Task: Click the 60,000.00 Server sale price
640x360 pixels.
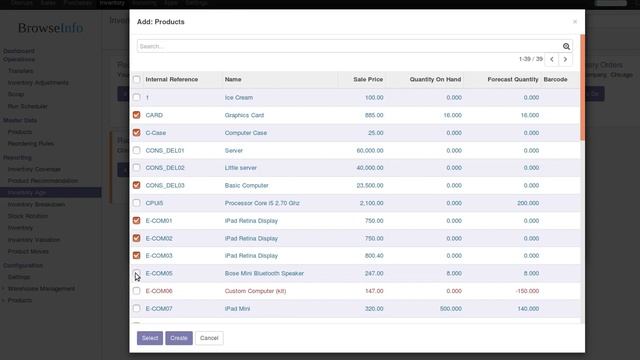Action: coord(370,150)
